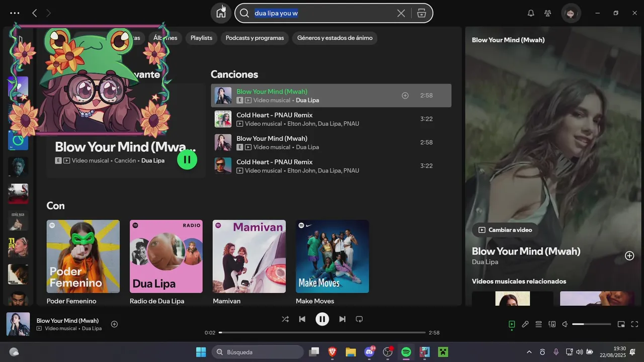
Task: Toggle shuffle mode
Action: 285,319
